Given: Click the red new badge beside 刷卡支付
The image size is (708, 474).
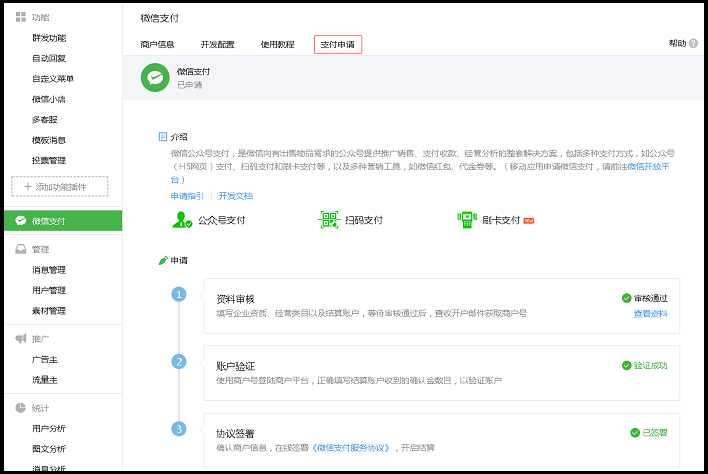Looking at the screenshot, I should [x=529, y=220].
